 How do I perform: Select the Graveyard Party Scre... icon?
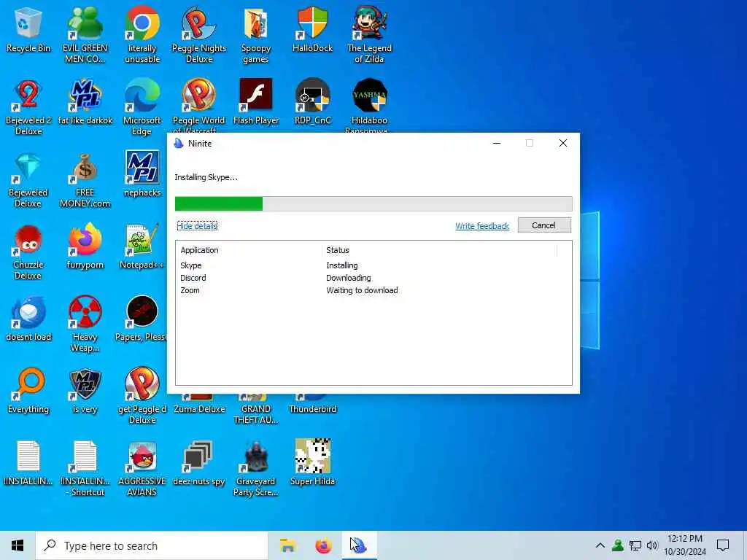(256, 469)
